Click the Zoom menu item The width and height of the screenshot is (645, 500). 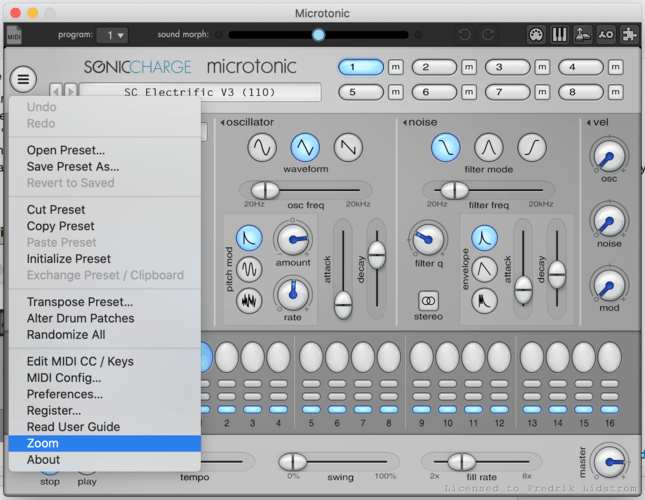coord(104,443)
